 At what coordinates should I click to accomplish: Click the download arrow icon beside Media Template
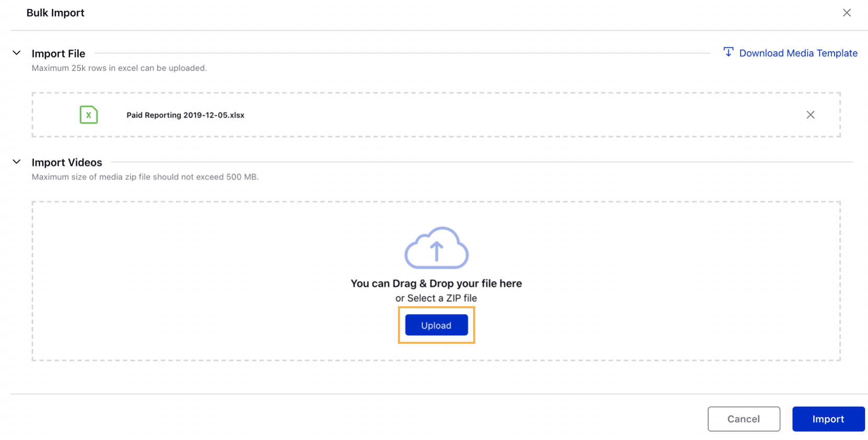[728, 52]
